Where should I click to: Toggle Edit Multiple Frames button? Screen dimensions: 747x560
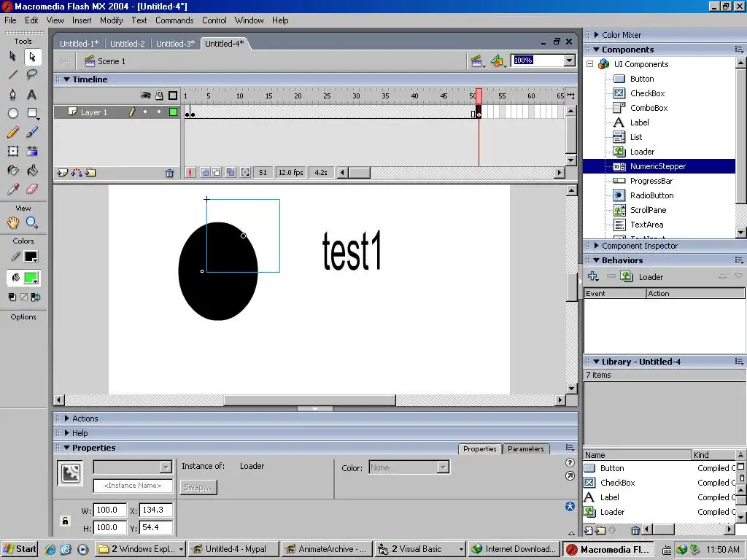click(x=231, y=172)
